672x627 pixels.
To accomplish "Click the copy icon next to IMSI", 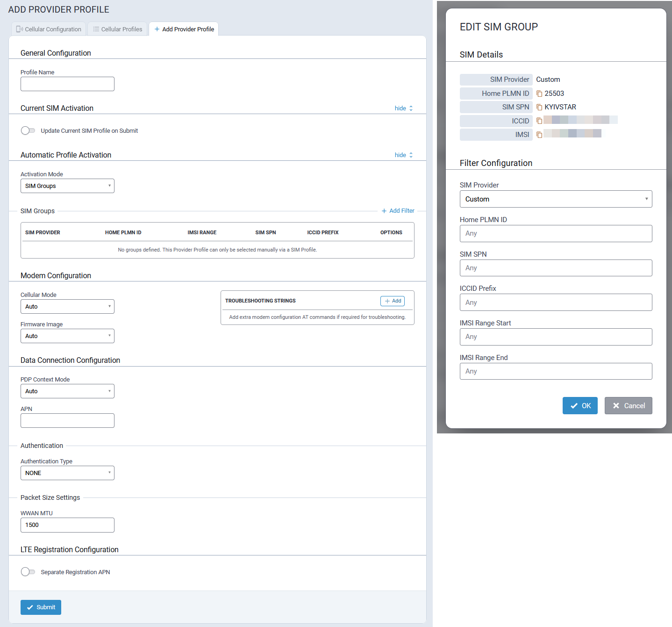I will click(x=539, y=135).
